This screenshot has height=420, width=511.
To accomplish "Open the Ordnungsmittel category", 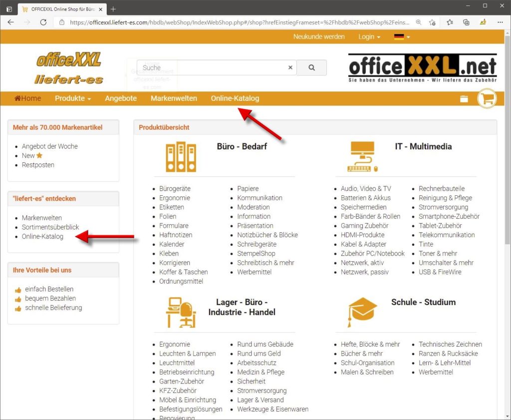I will [x=181, y=281].
